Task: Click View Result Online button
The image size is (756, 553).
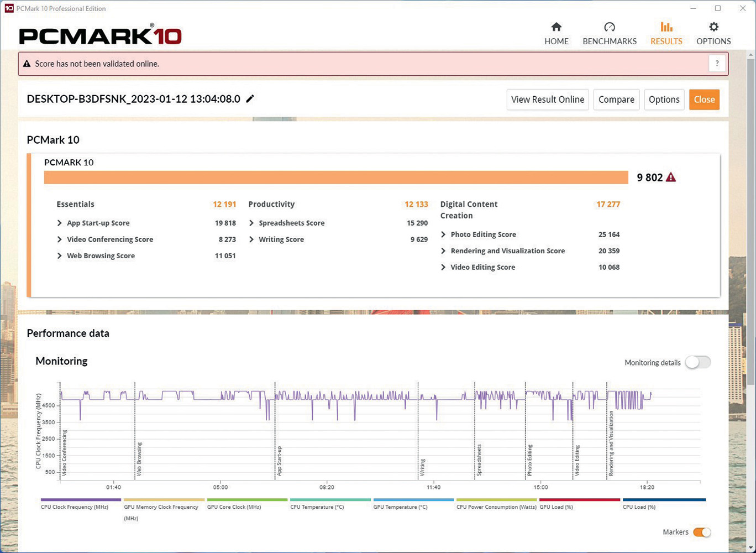Action: [548, 100]
